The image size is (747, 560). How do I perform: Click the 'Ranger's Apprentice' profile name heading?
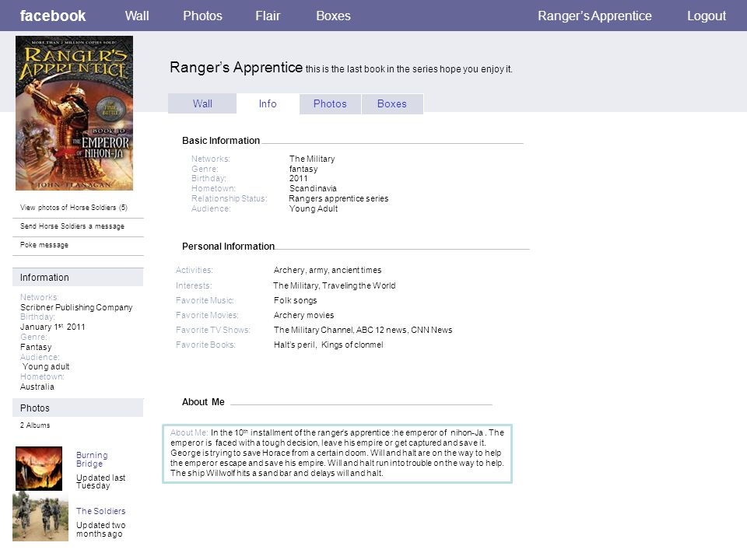[237, 67]
